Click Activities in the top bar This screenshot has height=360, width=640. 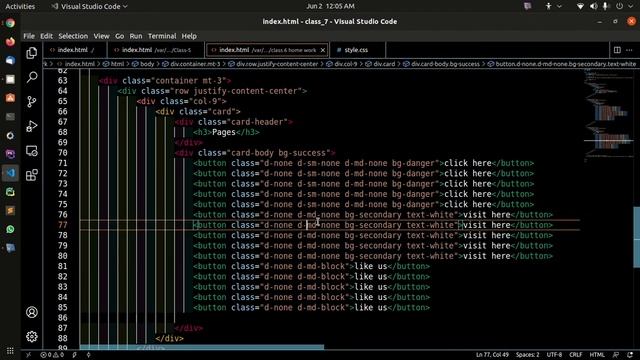[x=20, y=6]
